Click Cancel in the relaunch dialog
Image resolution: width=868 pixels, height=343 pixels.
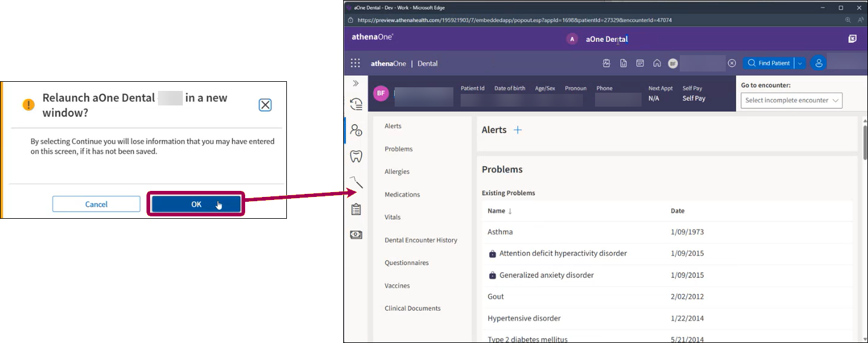click(96, 204)
